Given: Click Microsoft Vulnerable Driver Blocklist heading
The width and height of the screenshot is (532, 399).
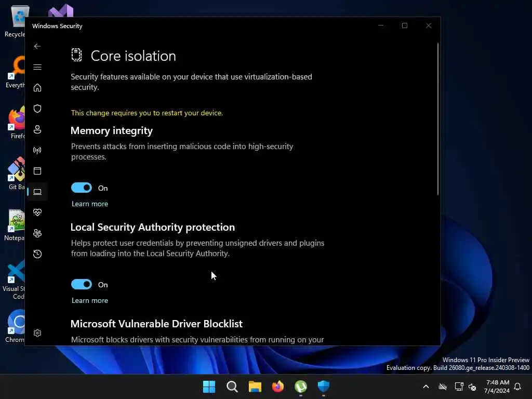Looking at the screenshot, I should pyautogui.click(x=156, y=324).
